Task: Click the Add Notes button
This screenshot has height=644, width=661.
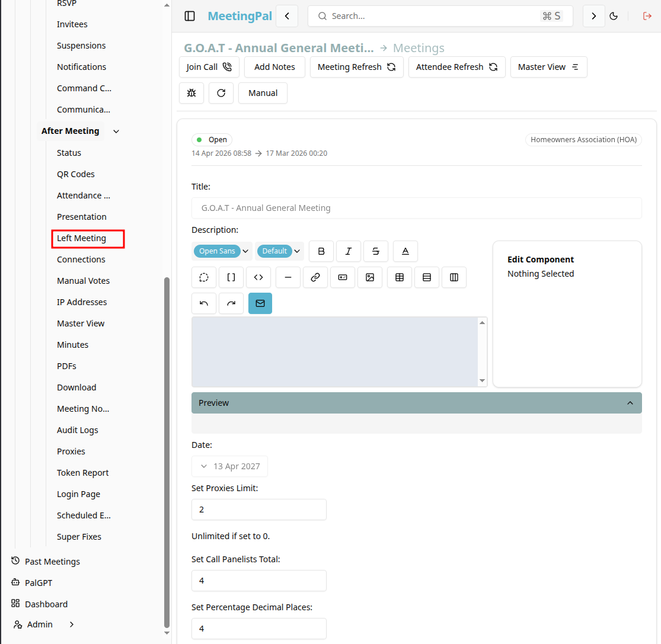Action: [x=274, y=67]
